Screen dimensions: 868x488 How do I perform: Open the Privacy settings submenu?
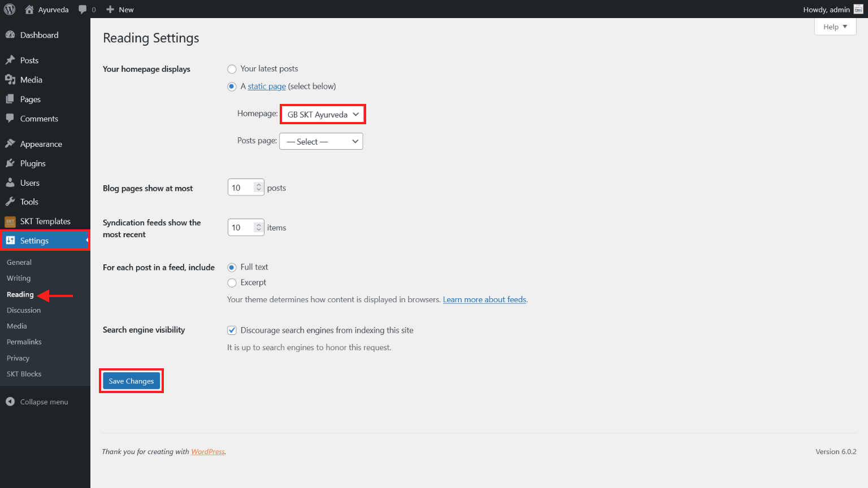[18, 358]
